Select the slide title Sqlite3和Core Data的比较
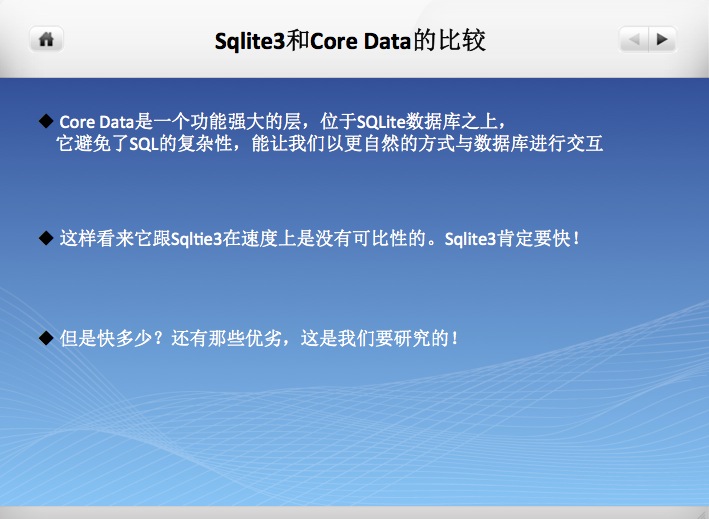The width and height of the screenshot is (709, 519). (x=350, y=41)
